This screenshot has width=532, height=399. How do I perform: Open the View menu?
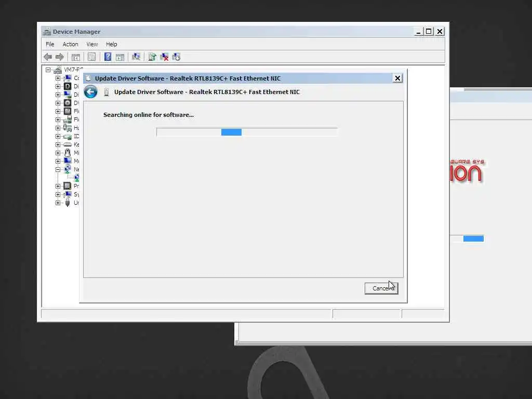(92, 44)
